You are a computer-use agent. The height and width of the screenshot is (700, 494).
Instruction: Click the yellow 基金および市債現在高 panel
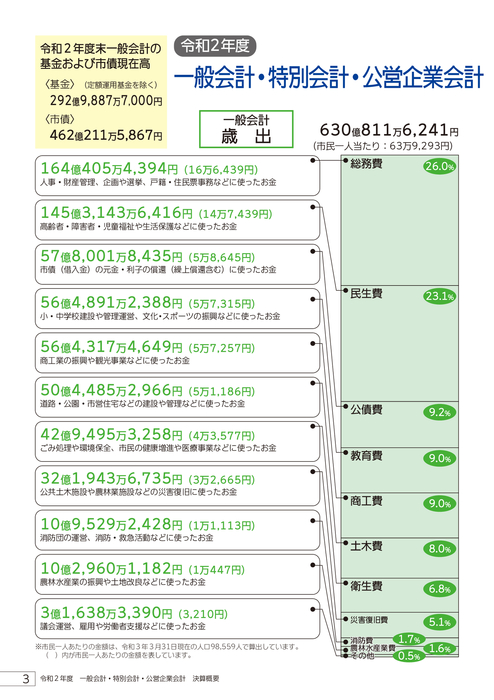point(101,92)
